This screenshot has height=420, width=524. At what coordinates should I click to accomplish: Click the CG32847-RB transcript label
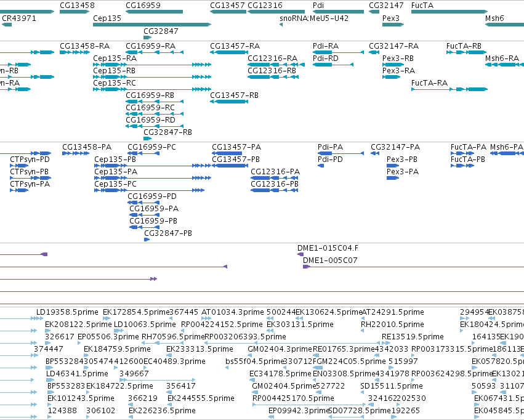point(167,132)
